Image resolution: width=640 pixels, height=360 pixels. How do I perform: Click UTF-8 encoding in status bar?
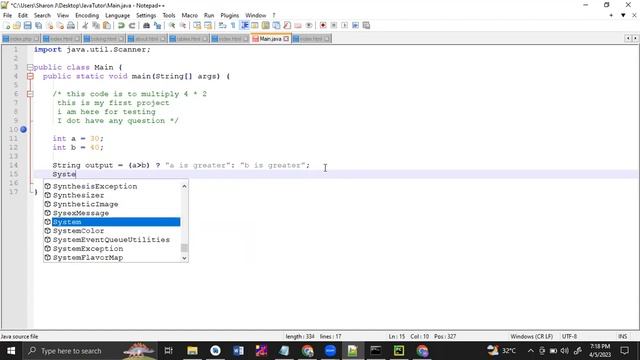(x=569, y=336)
